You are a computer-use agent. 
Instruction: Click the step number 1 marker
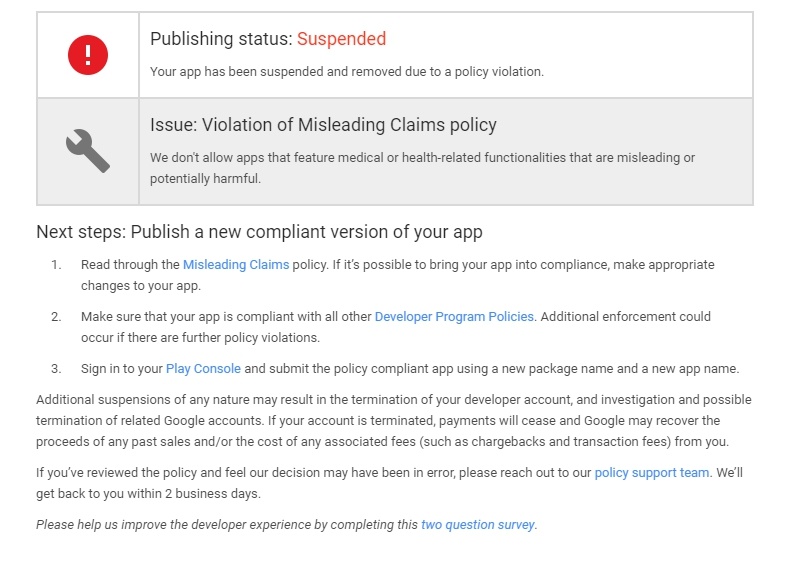click(57, 265)
